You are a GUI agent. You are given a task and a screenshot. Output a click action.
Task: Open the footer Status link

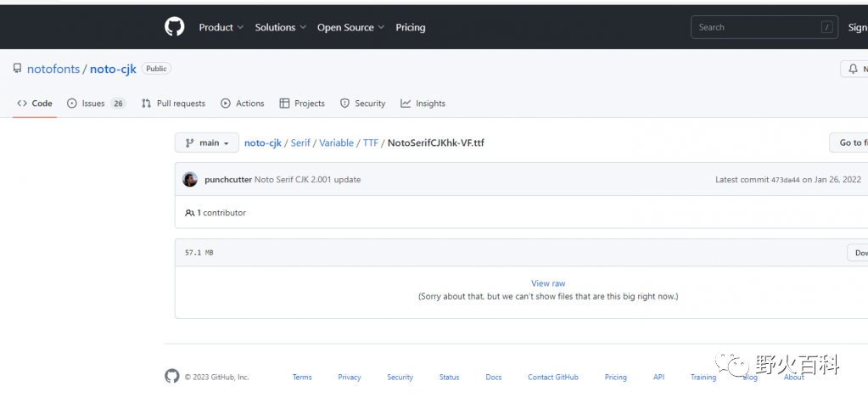[450, 377]
